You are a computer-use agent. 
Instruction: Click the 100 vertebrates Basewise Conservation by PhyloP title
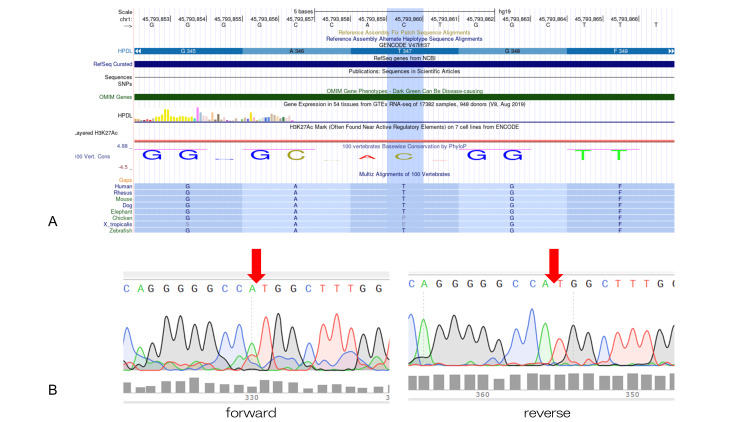click(x=404, y=146)
